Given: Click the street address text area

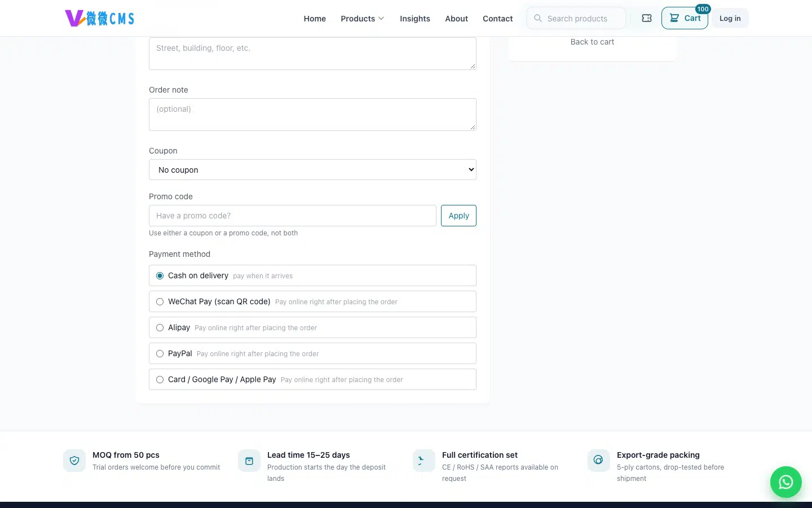Looking at the screenshot, I should click(312, 54).
